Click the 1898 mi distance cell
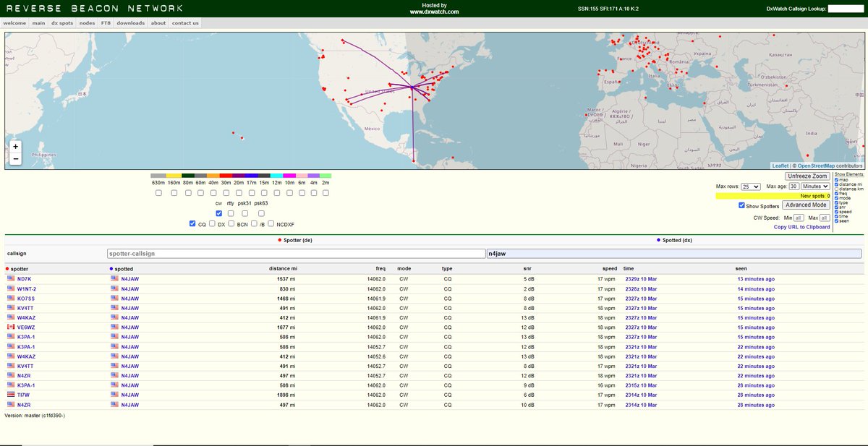Image resolution: width=868 pixels, height=446 pixels. pos(287,395)
